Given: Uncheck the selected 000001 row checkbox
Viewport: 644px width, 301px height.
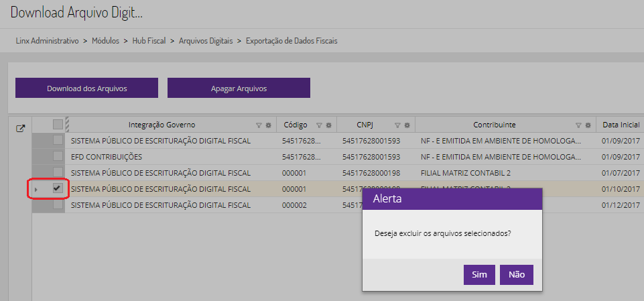Looking at the screenshot, I should click(x=58, y=188).
